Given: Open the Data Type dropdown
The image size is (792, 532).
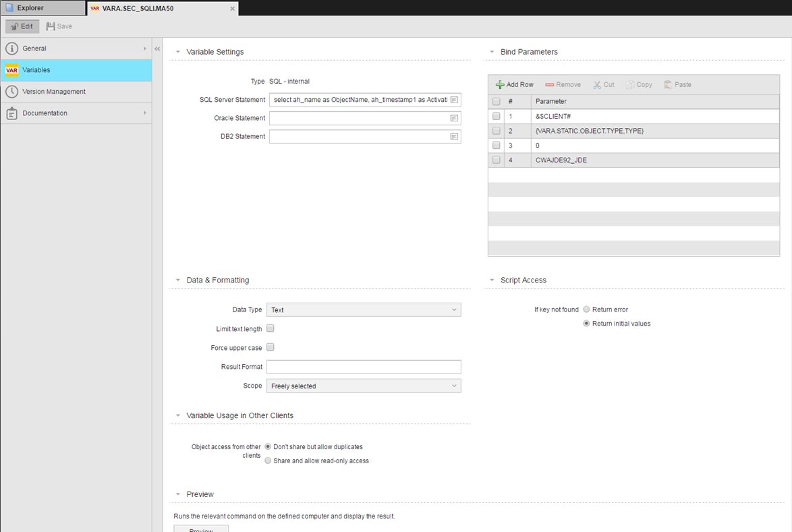Looking at the screenshot, I should (364, 310).
